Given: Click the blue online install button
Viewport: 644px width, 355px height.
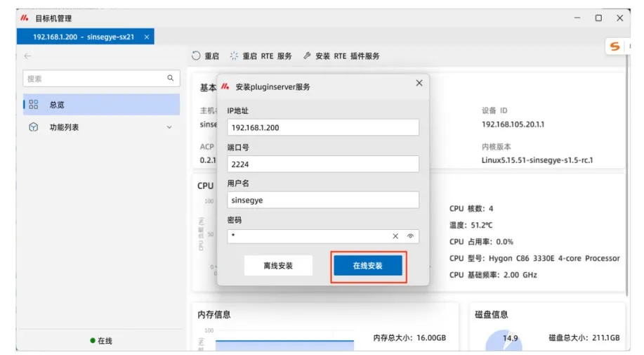Looking at the screenshot, I should coord(368,266).
